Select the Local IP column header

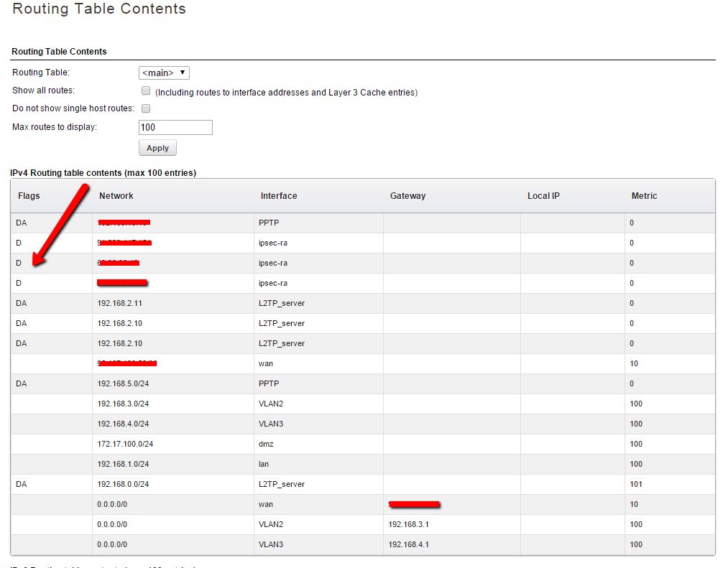pyautogui.click(x=543, y=196)
